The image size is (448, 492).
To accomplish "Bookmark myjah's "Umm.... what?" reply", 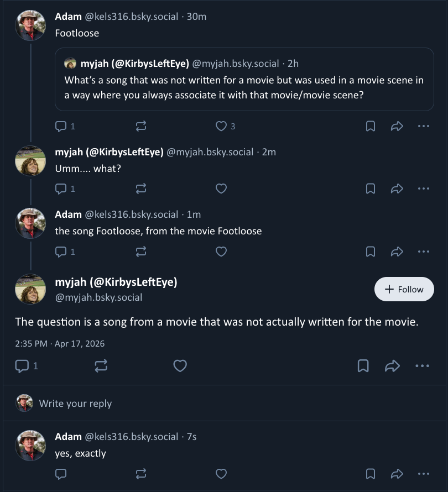I will pyautogui.click(x=371, y=189).
